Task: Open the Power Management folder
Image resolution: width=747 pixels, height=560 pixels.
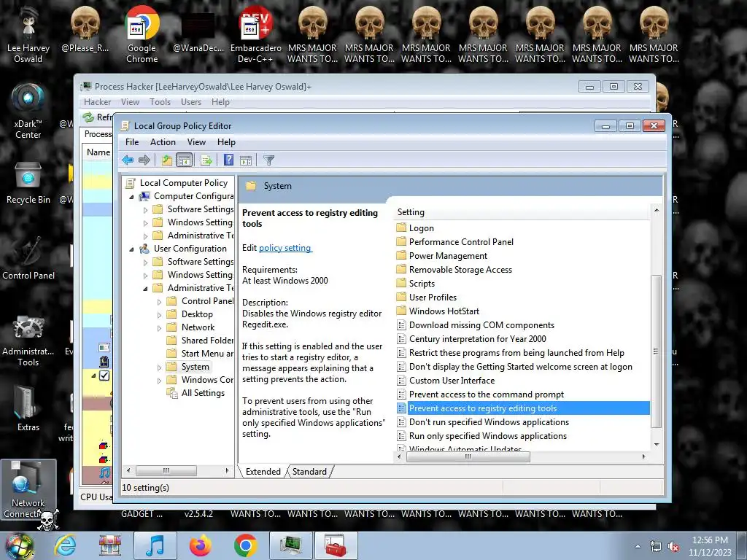Action: click(448, 256)
